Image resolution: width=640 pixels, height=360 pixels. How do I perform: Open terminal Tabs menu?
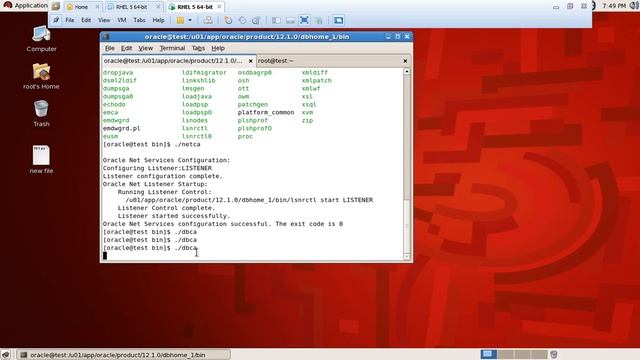pos(198,48)
